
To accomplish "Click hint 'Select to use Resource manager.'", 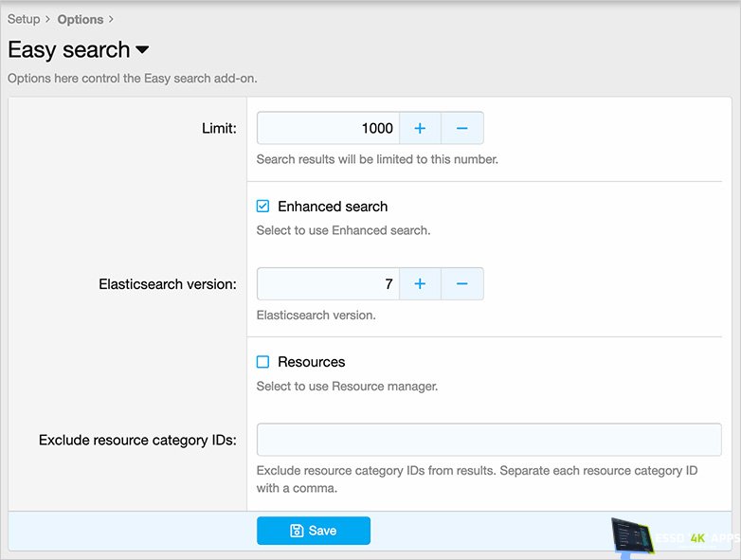I will pos(347,386).
